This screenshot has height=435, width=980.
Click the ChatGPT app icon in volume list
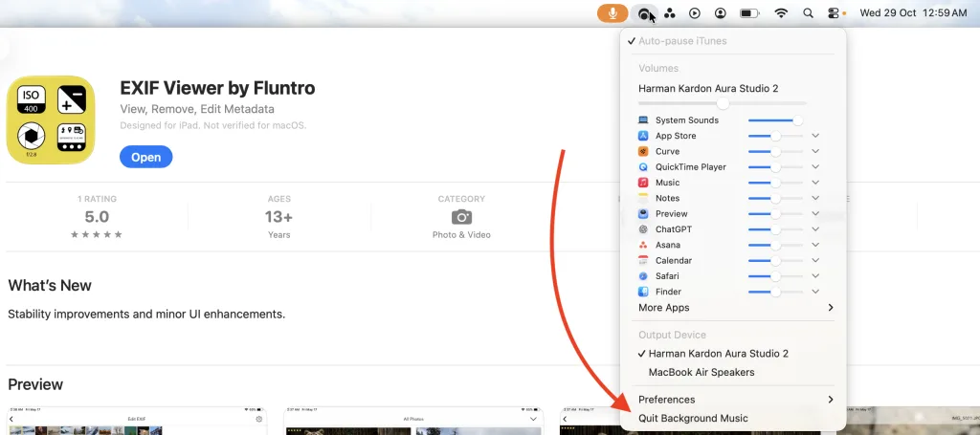point(644,229)
